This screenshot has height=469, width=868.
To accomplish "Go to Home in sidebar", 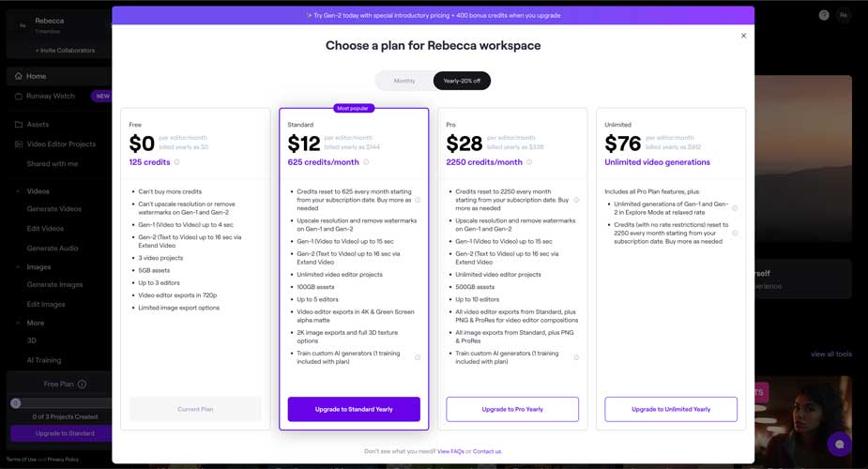I will (59, 76).
